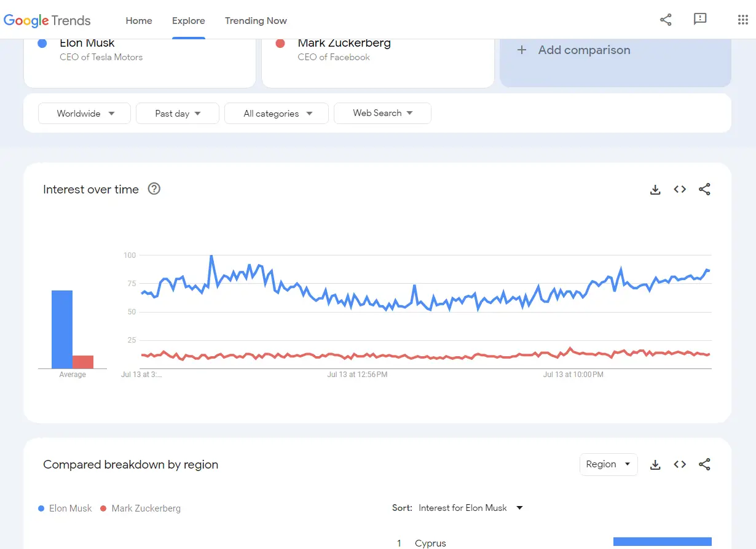Screen dimensions: 756x549
Task: Click the Compared breakdown by region heading
Action: (x=130, y=465)
